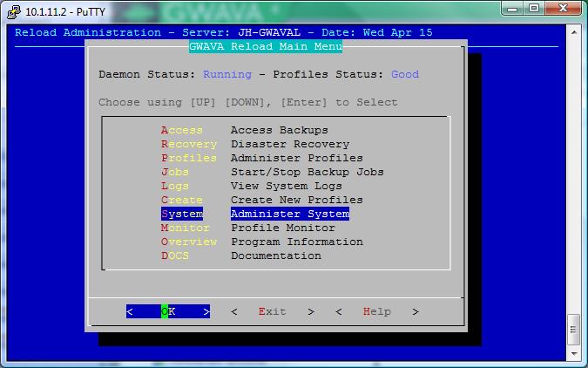The height and width of the screenshot is (368, 588).
Task: Click the 'Running' daemon status value
Action: [x=227, y=74]
